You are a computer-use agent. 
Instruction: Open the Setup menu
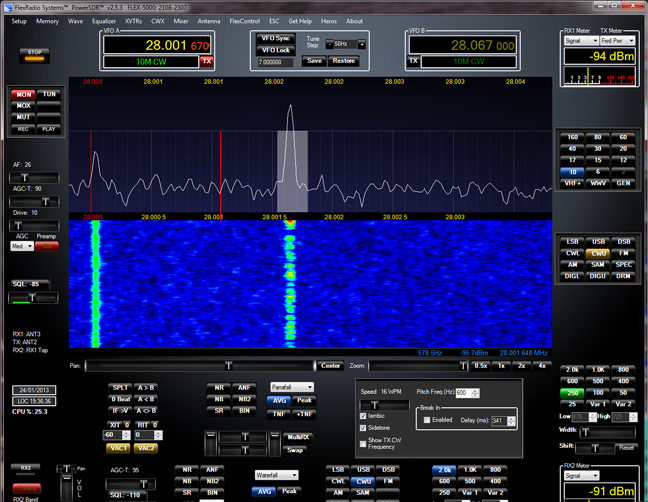click(19, 21)
